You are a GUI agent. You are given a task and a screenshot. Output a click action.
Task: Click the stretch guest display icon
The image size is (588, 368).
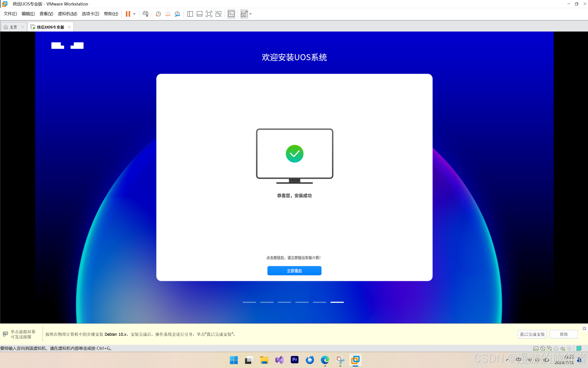coord(244,14)
